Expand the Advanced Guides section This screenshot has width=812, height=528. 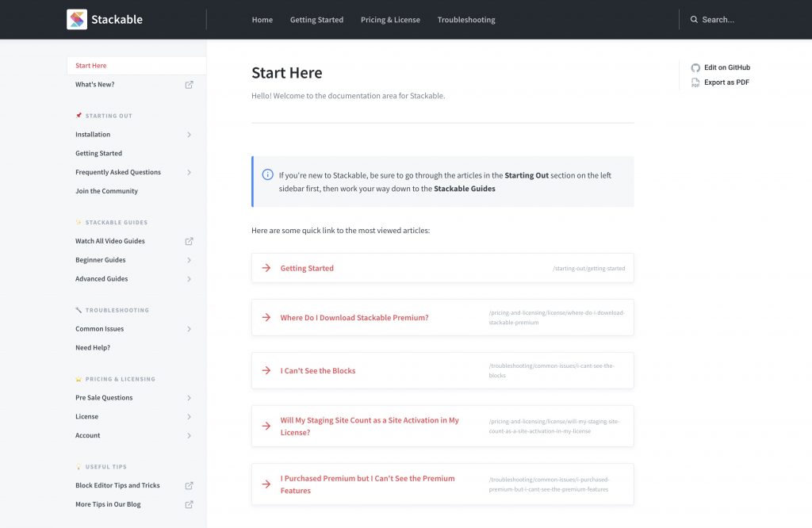[190, 278]
